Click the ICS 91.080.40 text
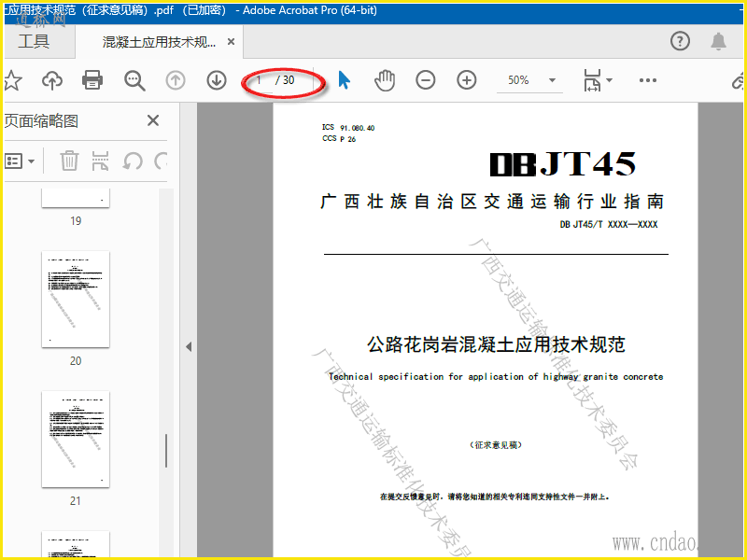 pos(348,127)
